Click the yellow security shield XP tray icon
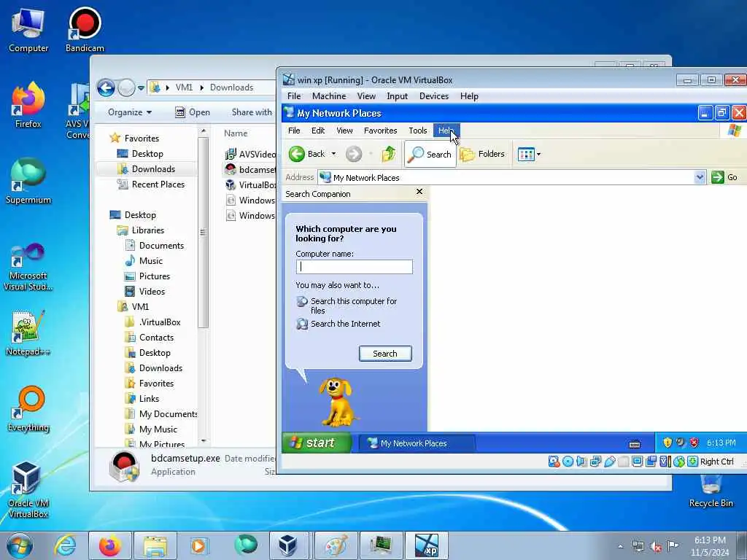Screen dimensions: 747x560 (x=667, y=443)
